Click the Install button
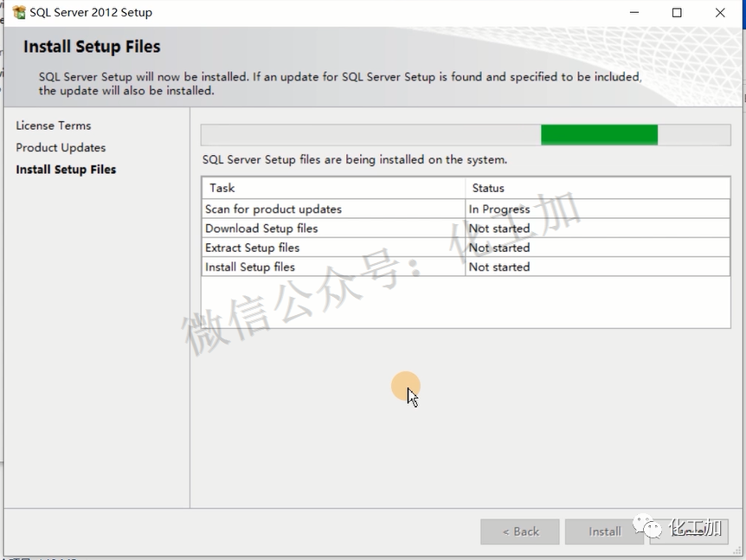The image size is (746, 560). coord(604,531)
